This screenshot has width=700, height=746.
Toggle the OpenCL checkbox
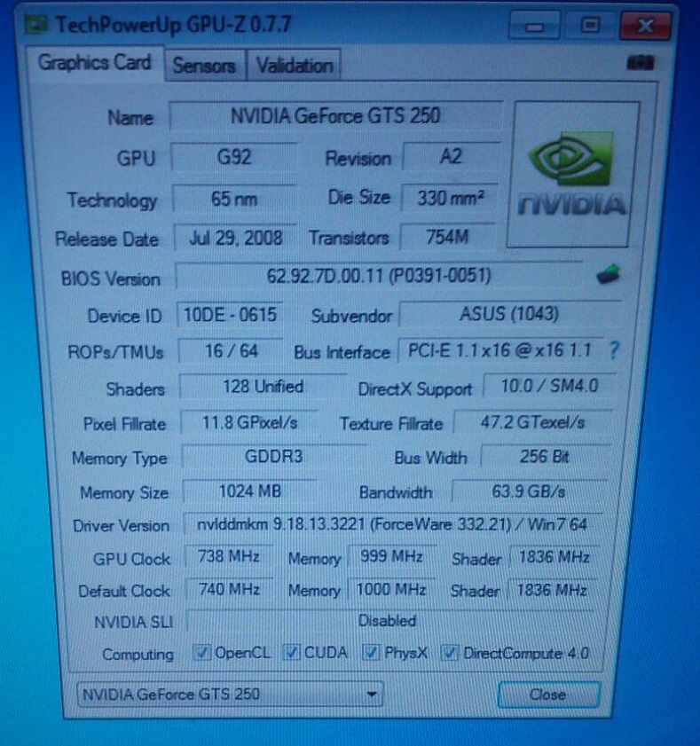[201, 652]
